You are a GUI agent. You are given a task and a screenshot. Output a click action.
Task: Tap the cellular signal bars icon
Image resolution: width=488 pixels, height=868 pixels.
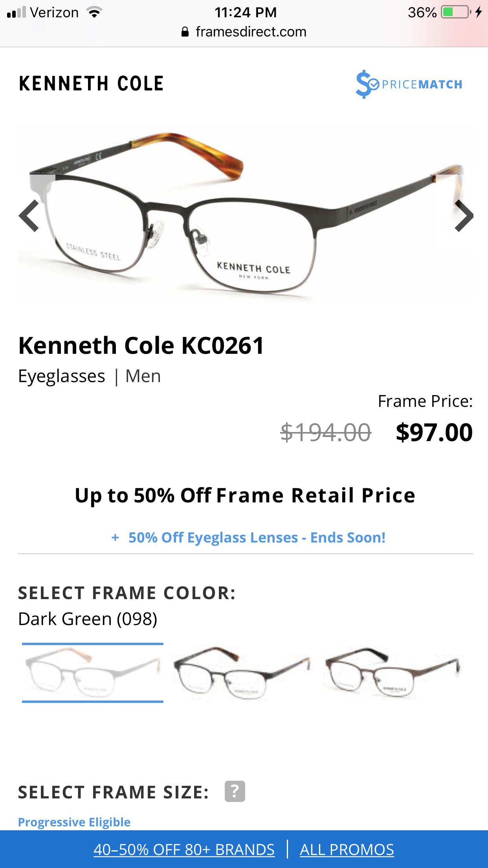click(17, 12)
